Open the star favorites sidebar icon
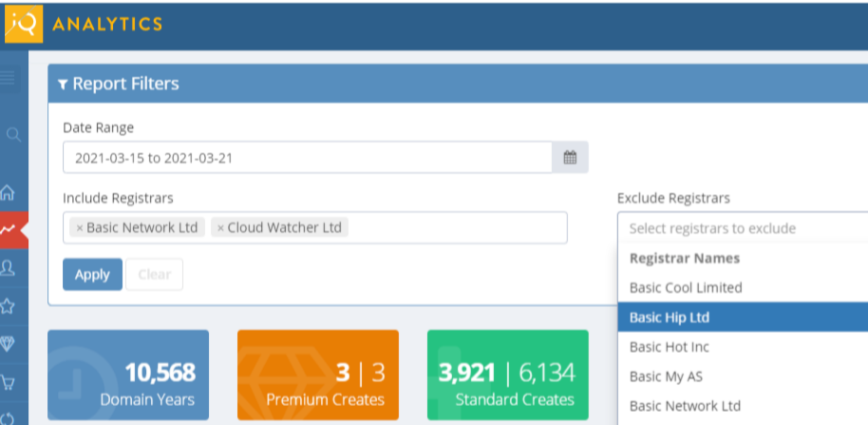The width and height of the screenshot is (868, 425). pyautogui.click(x=8, y=306)
